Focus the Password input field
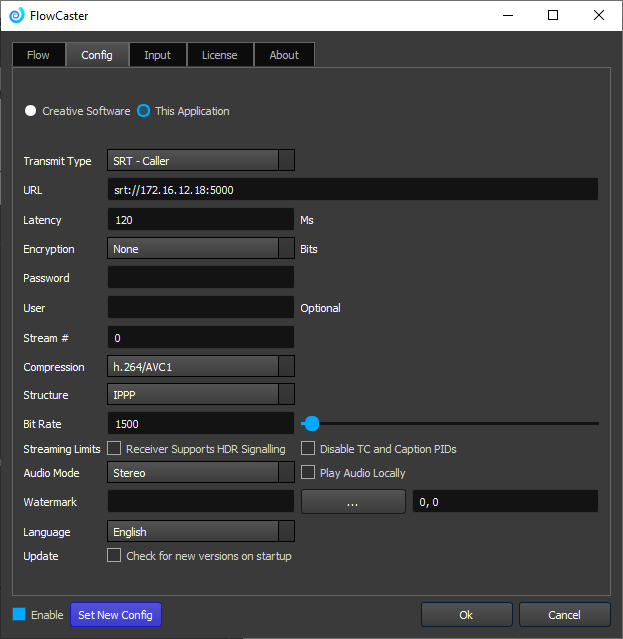The height and width of the screenshot is (639, 623). pyautogui.click(x=201, y=278)
